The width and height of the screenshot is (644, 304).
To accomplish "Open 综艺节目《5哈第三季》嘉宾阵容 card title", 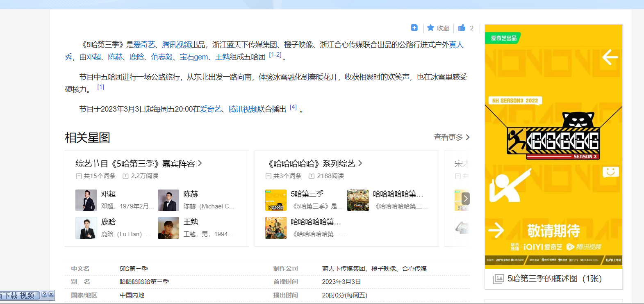I will pyautogui.click(x=139, y=164).
